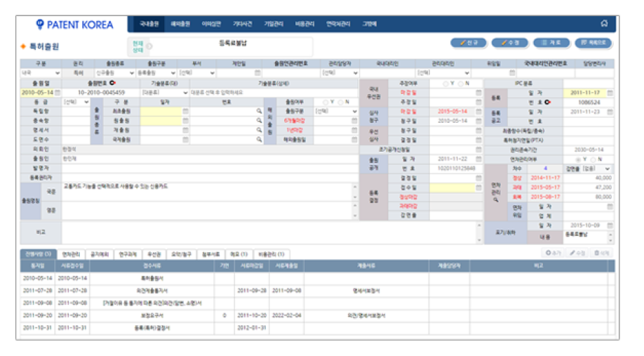This screenshot has height=356, width=644.
Task: Open the 해외출원 menu
Action: coord(180,24)
